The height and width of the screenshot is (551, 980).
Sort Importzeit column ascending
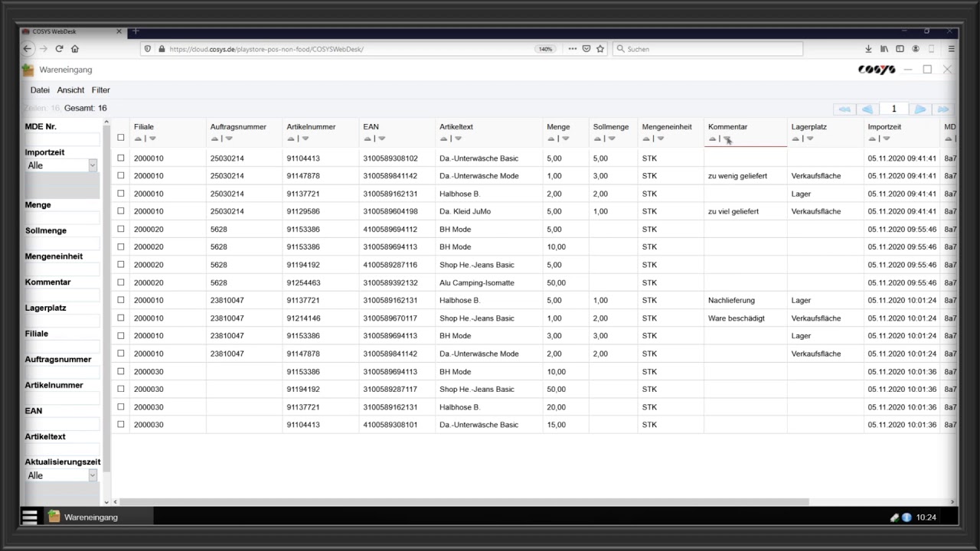coord(872,139)
